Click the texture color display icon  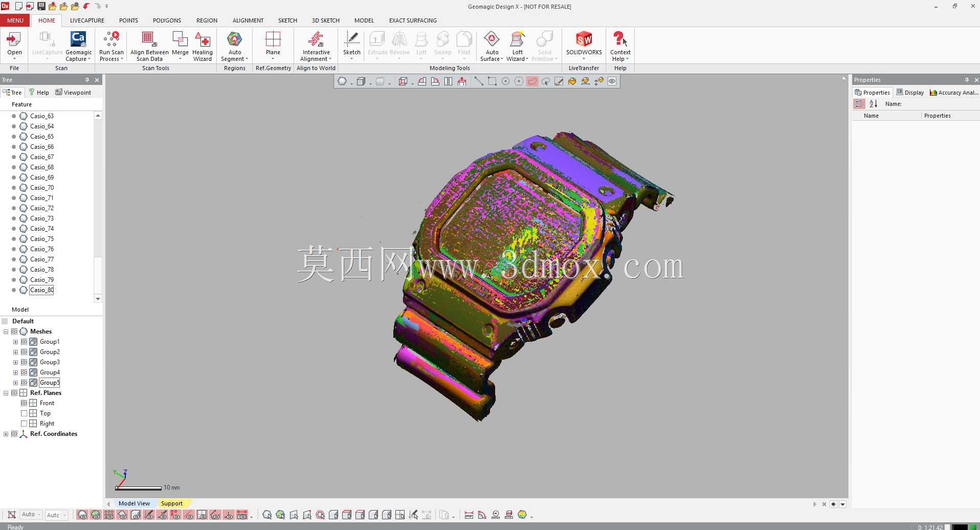[x=522, y=515]
